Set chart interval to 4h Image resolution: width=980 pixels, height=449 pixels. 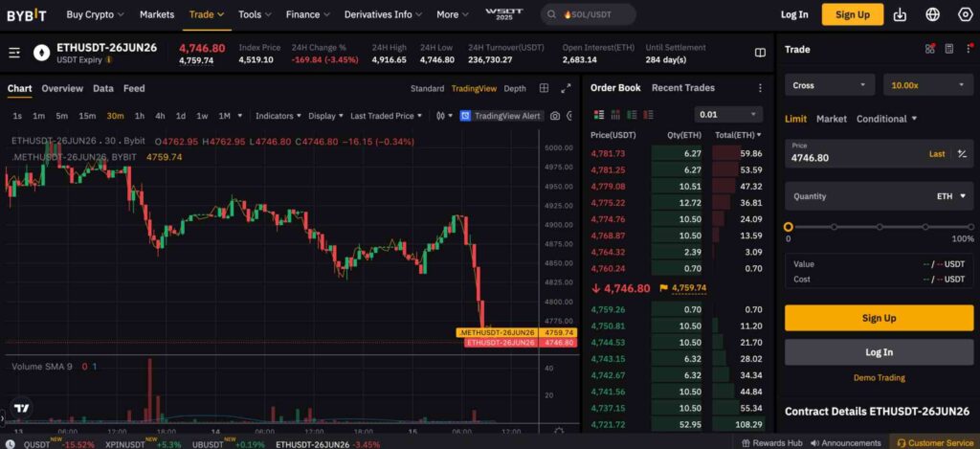click(x=160, y=116)
